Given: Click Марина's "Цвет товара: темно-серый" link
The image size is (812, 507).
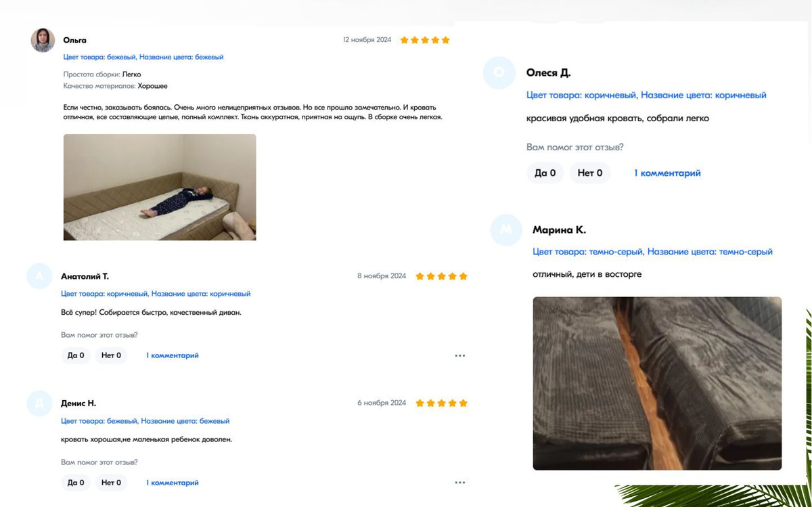Looking at the screenshot, I should point(587,252).
